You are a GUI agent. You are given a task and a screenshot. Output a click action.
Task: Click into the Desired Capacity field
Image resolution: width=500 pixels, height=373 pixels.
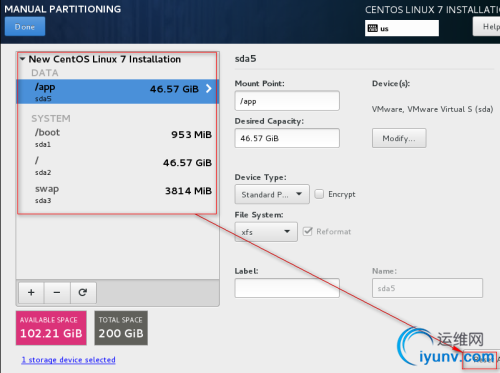point(287,138)
